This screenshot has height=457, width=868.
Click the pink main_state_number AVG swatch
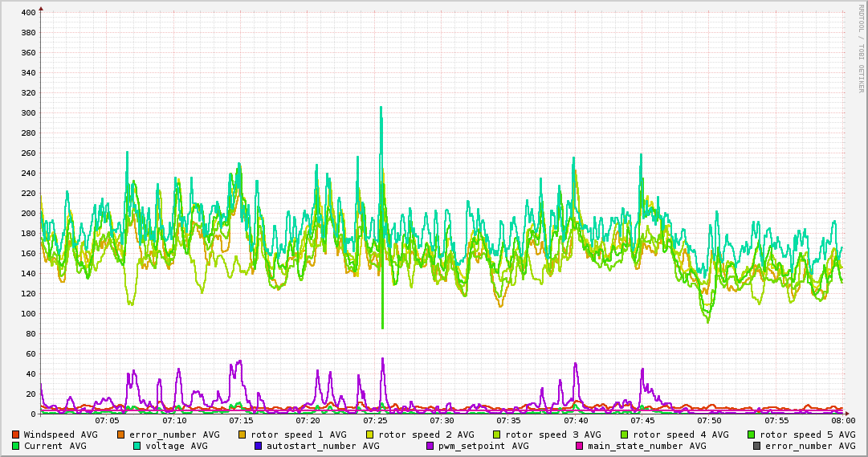click(x=580, y=446)
